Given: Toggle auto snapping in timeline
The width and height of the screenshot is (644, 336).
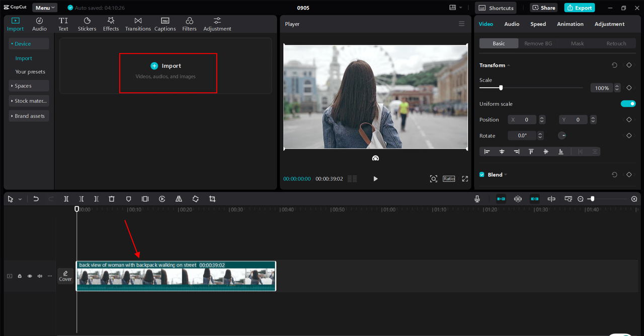Looking at the screenshot, I should point(518,199).
